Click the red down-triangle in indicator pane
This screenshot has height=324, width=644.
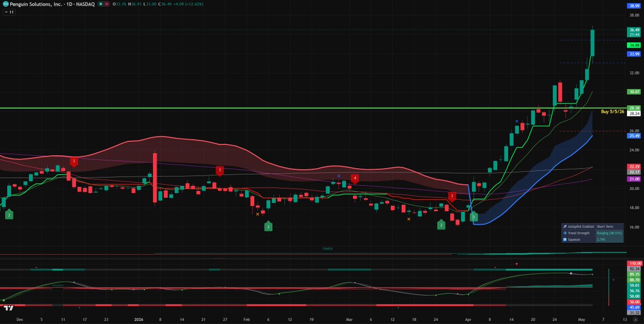[516, 264]
